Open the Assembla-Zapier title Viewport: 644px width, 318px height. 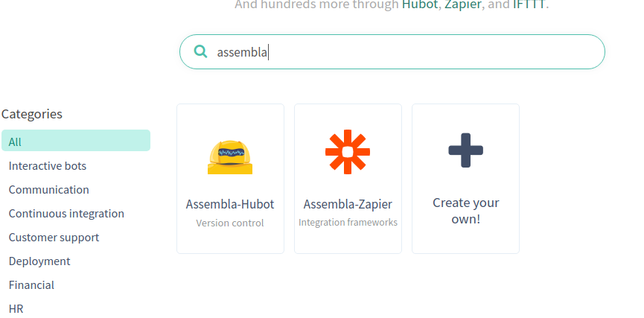click(x=348, y=204)
